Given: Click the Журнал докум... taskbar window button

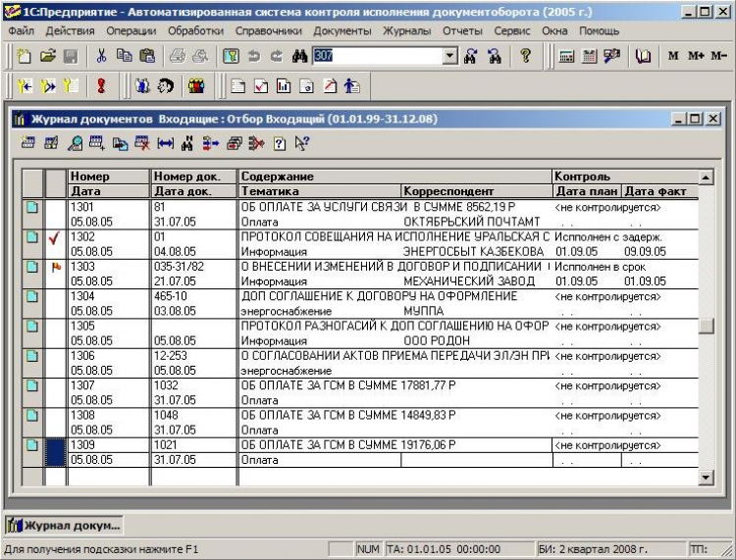Looking at the screenshot, I should tap(65, 526).
